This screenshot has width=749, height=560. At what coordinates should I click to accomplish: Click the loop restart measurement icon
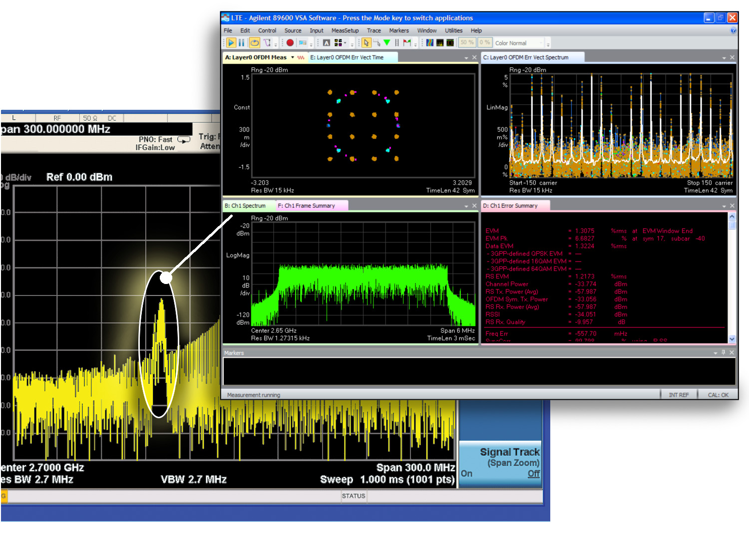[255, 43]
